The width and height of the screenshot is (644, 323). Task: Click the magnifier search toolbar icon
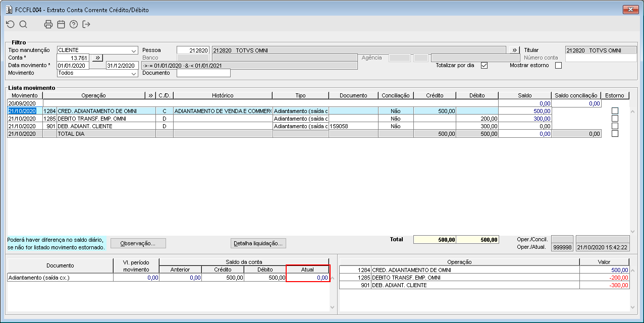23,24
